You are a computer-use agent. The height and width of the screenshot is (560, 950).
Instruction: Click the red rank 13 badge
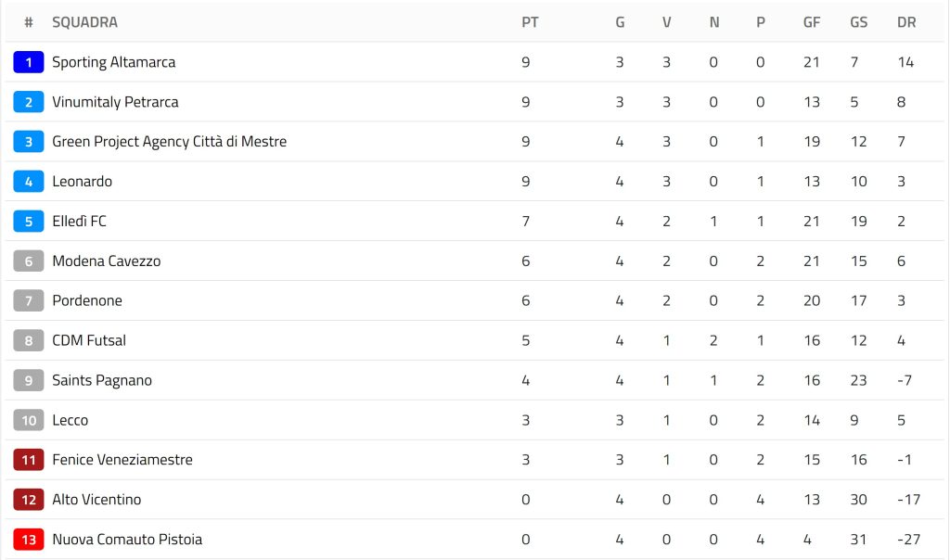29,540
